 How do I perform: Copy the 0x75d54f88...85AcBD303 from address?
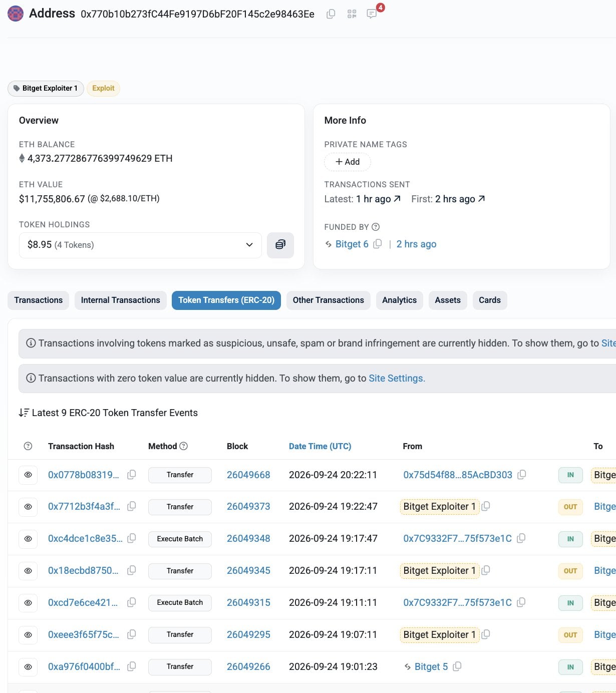521,475
